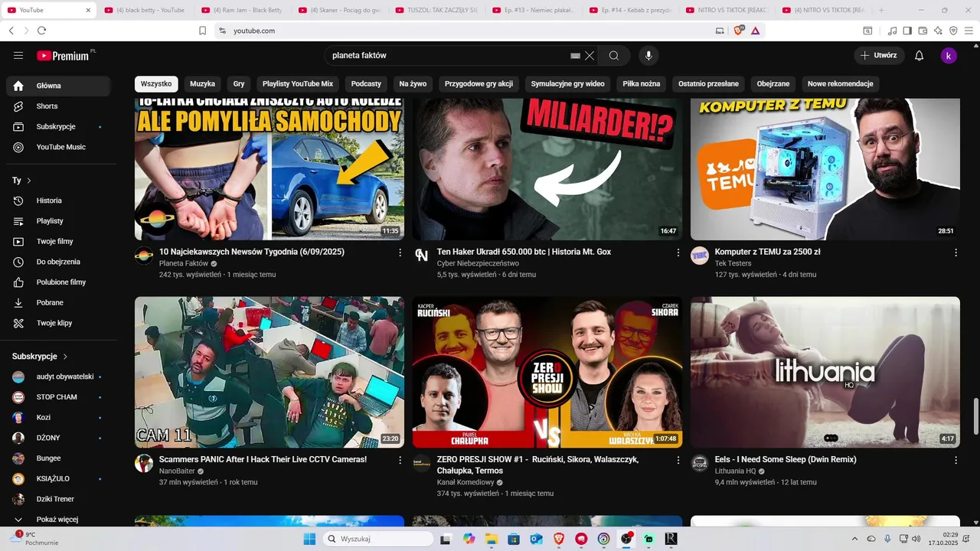Clear the search box with X
Viewport: 980px width, 551px height.
(590, 56)
